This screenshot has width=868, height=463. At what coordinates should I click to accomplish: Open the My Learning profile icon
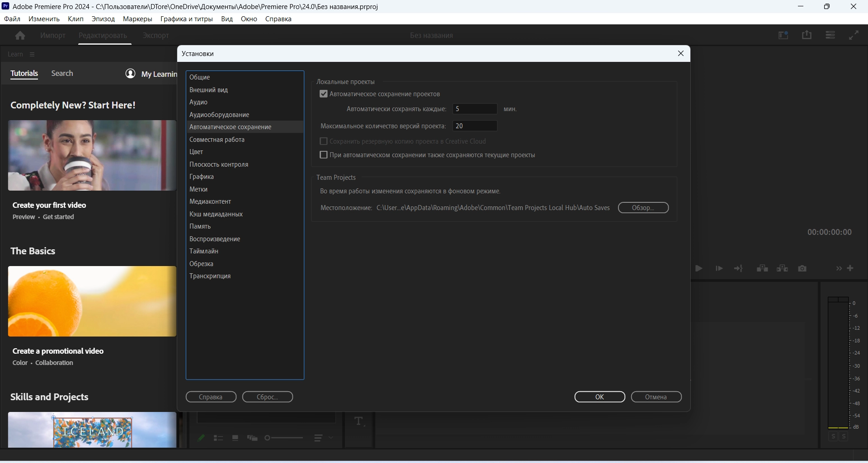pyautogui.click(x=130, y=74)
